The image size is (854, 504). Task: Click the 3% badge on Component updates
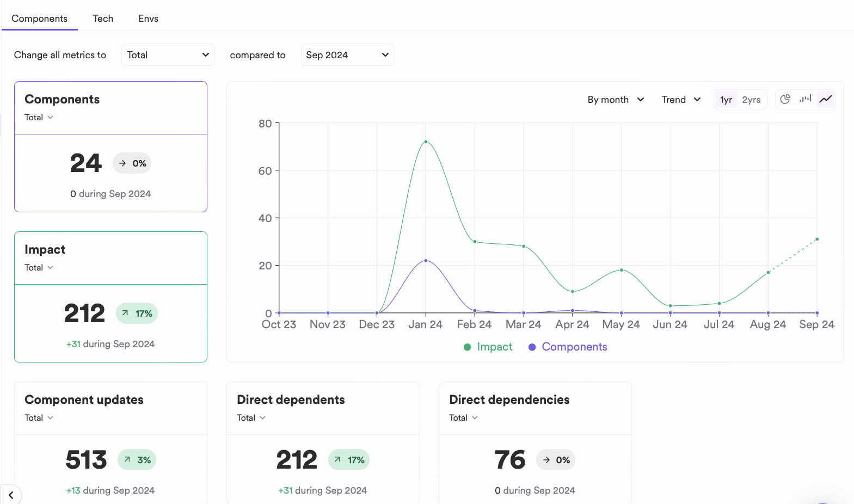pos(137,460)
